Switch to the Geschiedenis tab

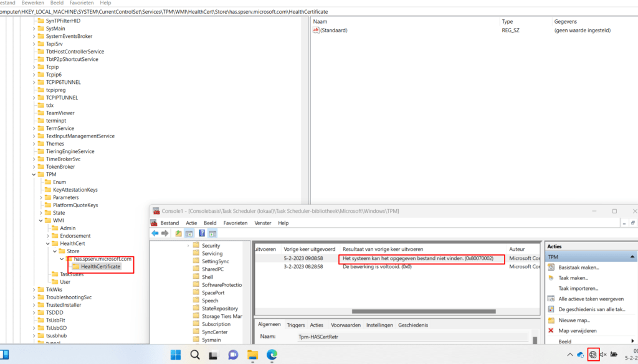[x=413, y=325]
